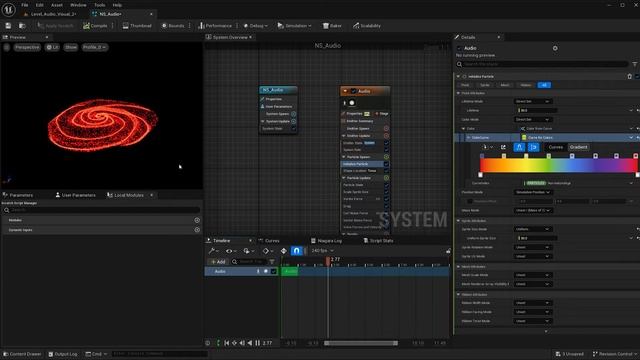Click the Add track button in timeline
Image resolution: width=640 pixels, height=360 pixels.
point(218,262)
